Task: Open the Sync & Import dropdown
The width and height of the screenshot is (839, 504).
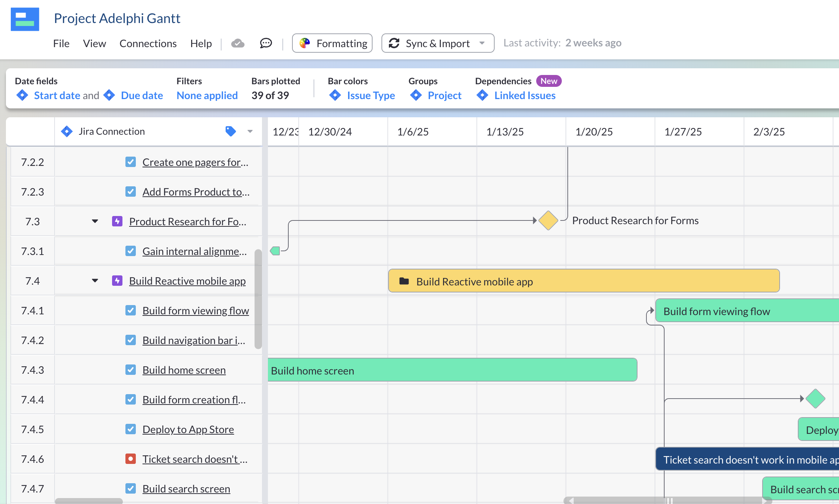Action: tap(482, 43)
